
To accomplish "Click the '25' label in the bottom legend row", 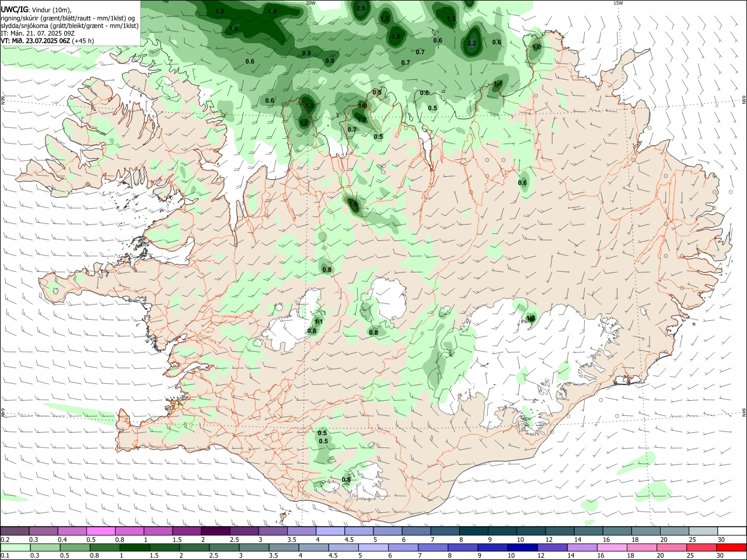I will tap(690, 555).
